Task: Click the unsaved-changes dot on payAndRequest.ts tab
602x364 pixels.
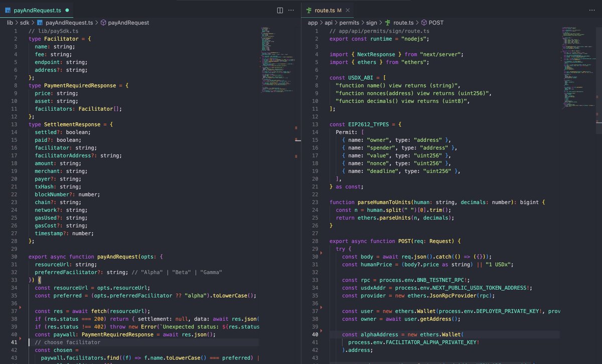Action: [x=68, y=9]
